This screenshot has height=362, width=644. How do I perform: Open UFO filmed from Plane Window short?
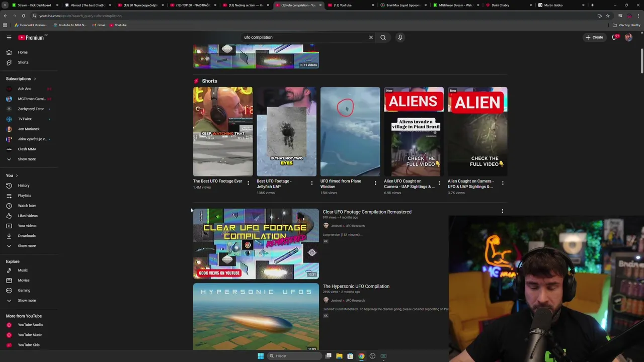(x=350, y=132)
